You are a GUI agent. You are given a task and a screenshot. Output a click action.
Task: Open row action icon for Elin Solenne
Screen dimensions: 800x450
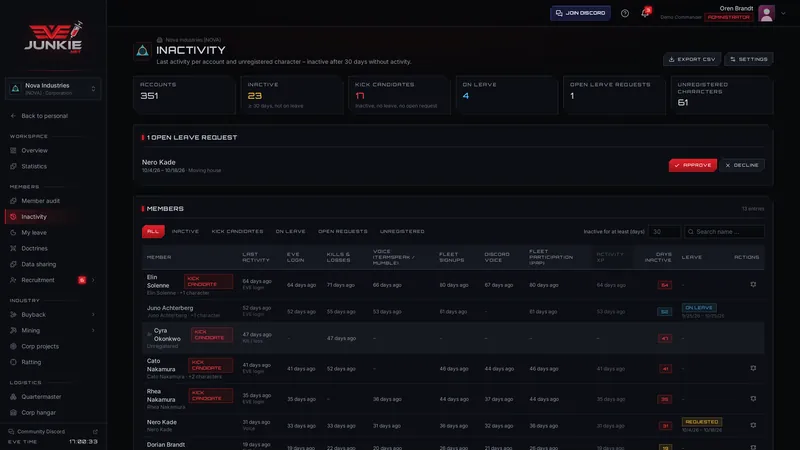point(753,285)
